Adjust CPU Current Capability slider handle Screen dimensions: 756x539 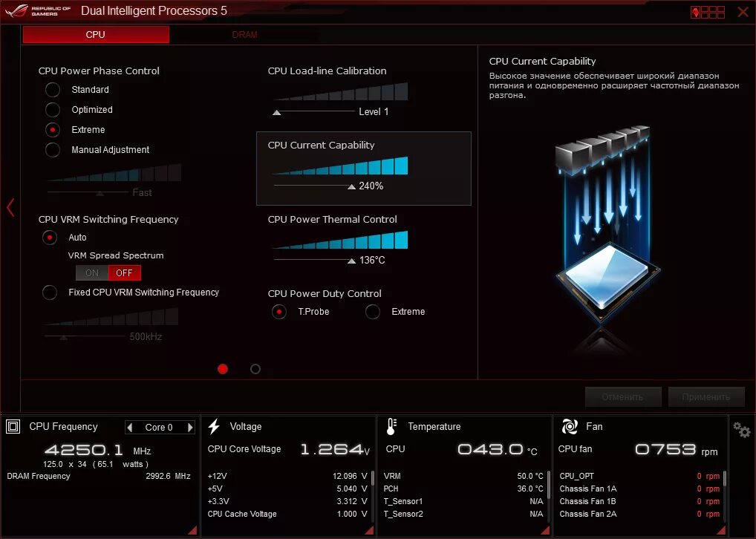(352, 186)
